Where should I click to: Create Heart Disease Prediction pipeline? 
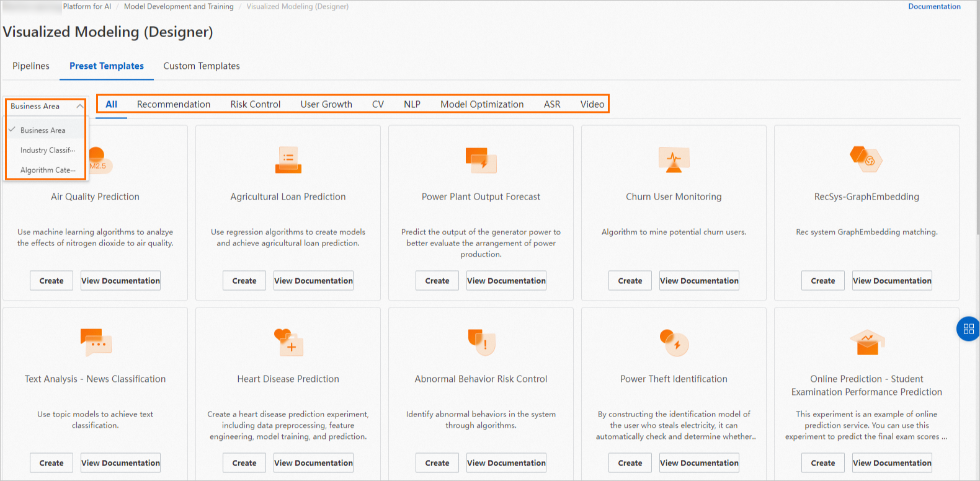point(244,463)
